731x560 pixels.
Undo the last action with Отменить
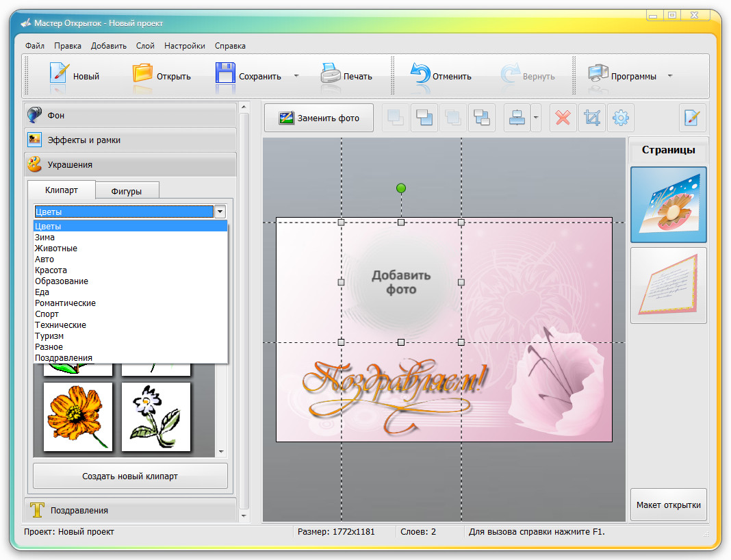[x=420, y=74]
